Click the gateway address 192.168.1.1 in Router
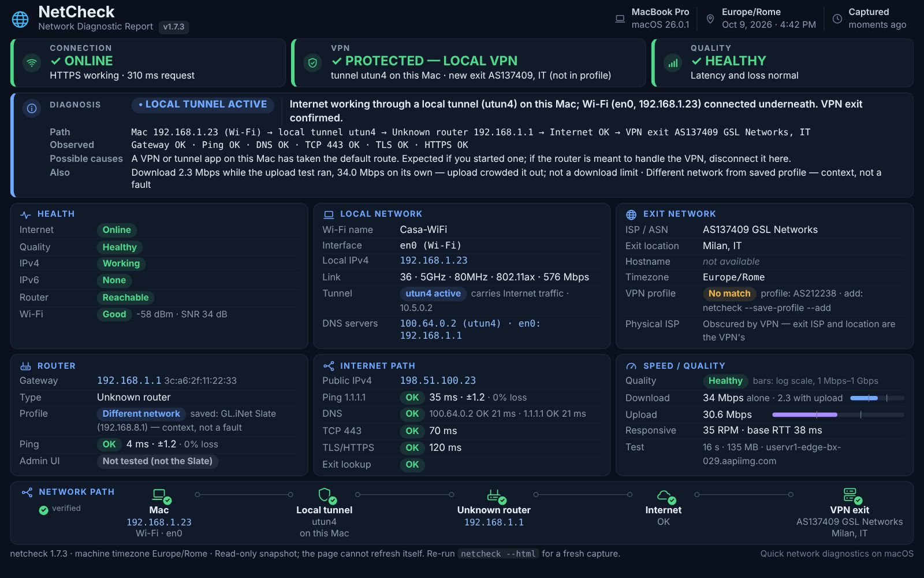Viewport: 924px width, 578px height. (x=129, y=381)
